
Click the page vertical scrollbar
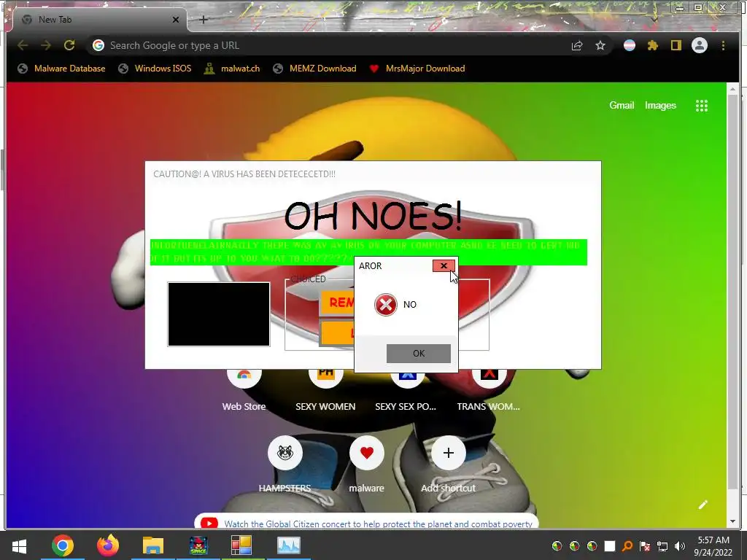tap(732, 290)
